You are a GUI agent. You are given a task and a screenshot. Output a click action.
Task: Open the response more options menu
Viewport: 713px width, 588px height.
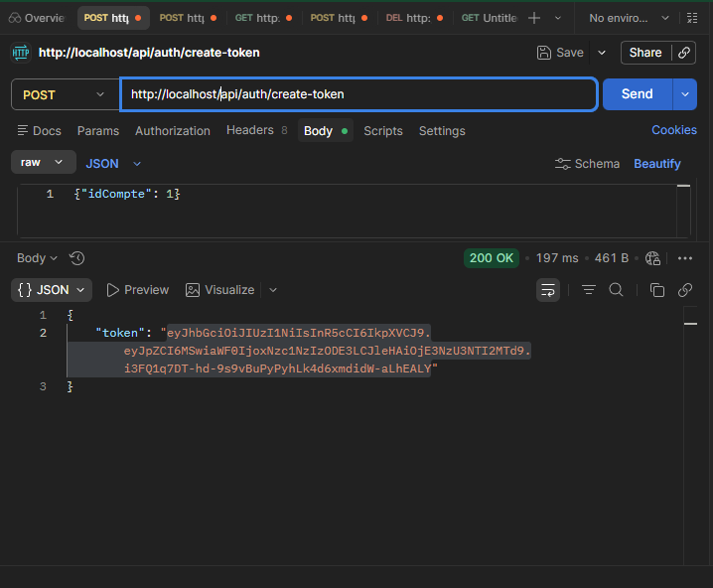point(684,258)
